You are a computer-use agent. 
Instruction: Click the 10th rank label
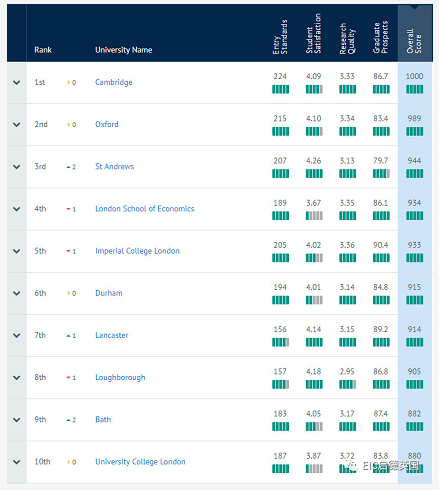coord(42,462)
